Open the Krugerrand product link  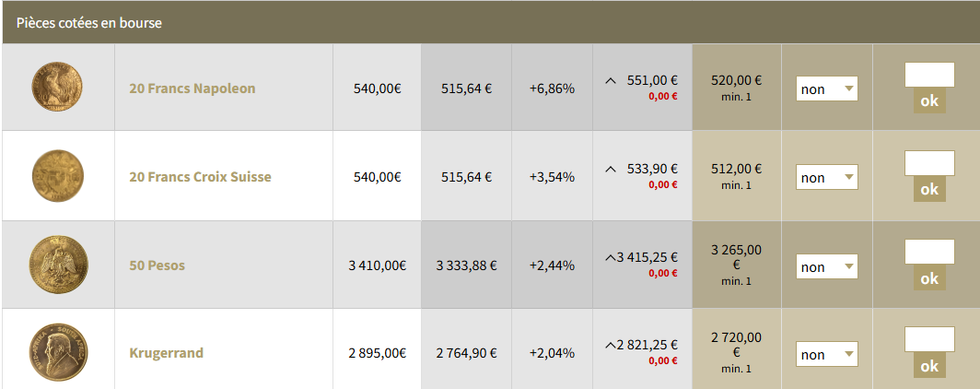click(x=166, y=353)
